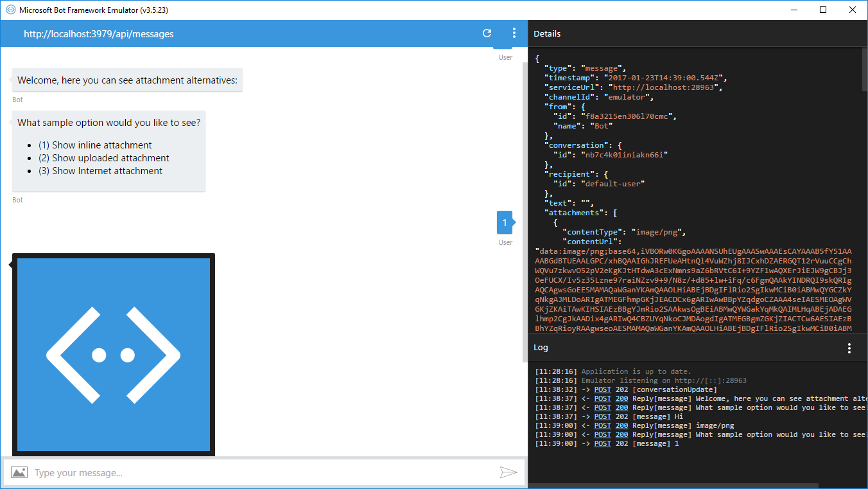Image resolution: width=868 pixels, height=489 pixels.
Task: Select the '"type": "message"' JSON line
Action: click(x=585, y=68)
